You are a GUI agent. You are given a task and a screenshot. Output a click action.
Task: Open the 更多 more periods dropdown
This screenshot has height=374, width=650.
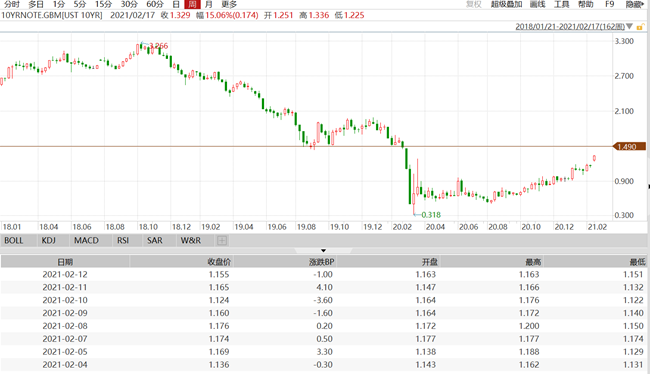tap(229, 5)
